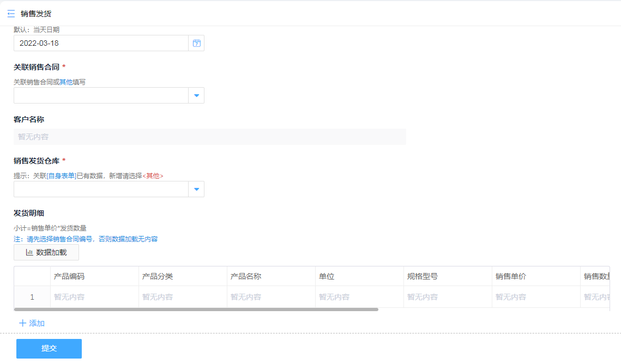
Task: Click the 客户名称 disabled field
Action: click(x=209, y=137)
